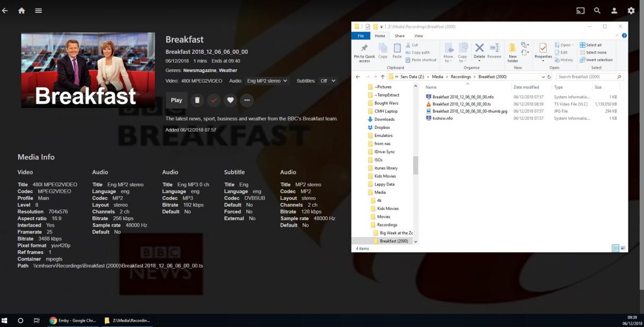Click Edit in the Open group

point(561,53)
